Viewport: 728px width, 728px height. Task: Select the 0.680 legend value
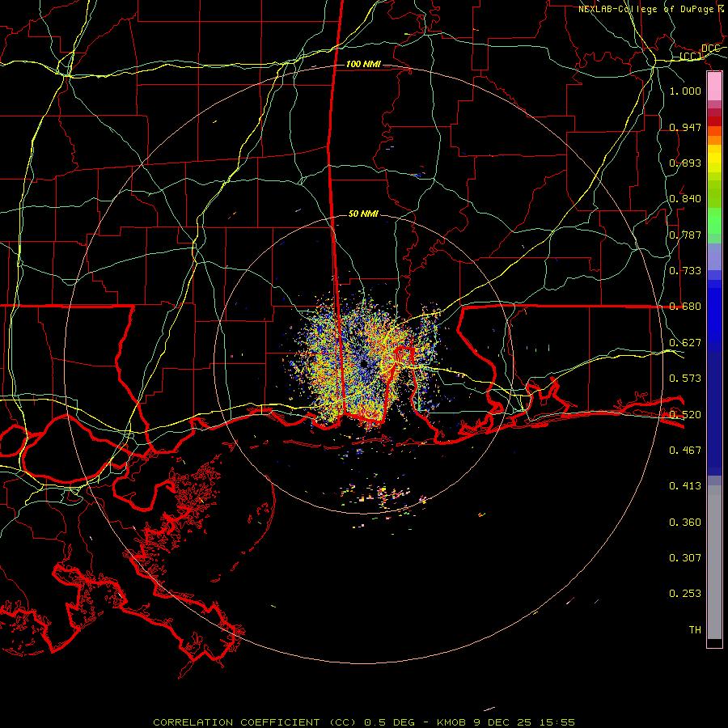[x=685, y=307]
